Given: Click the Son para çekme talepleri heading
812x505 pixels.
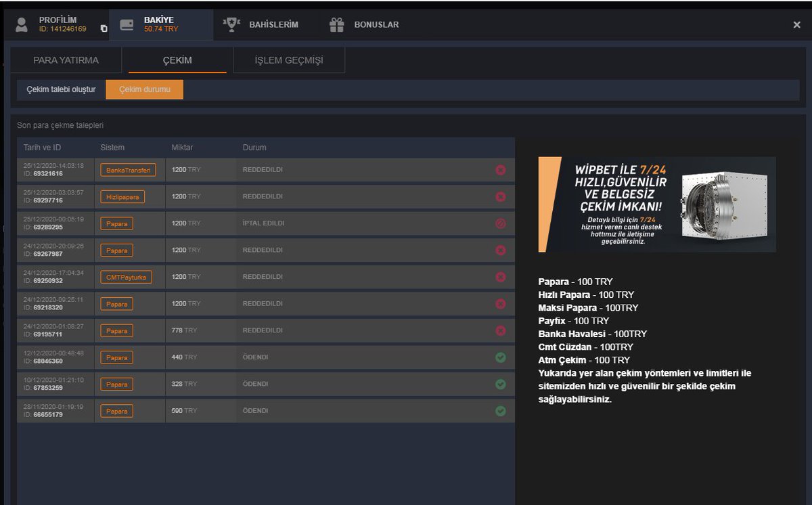Looking at the screenshot, I should point(60,126).
